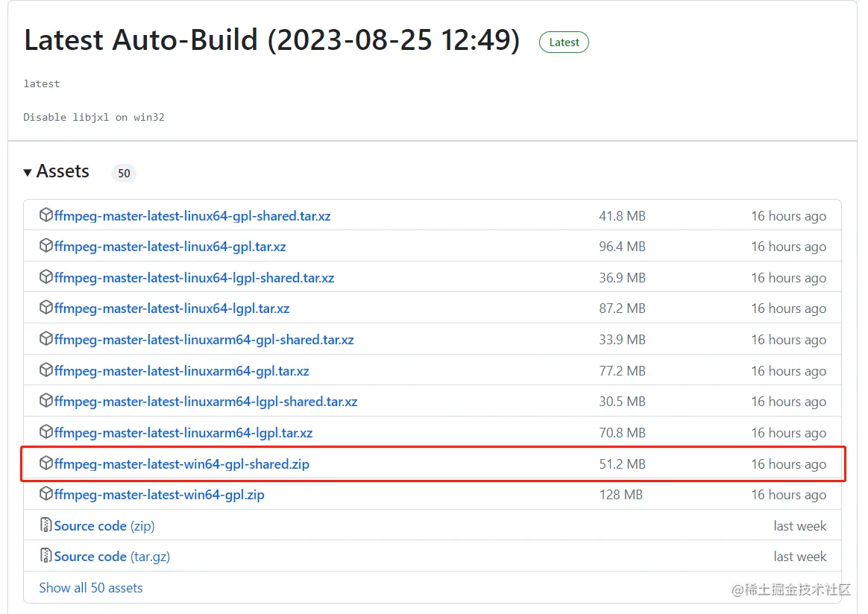The height and width of the screenshot is (614, 868).
Task: Click package icon beside linux64-lgpl.tar.xz
Action: tap(46, 308)
